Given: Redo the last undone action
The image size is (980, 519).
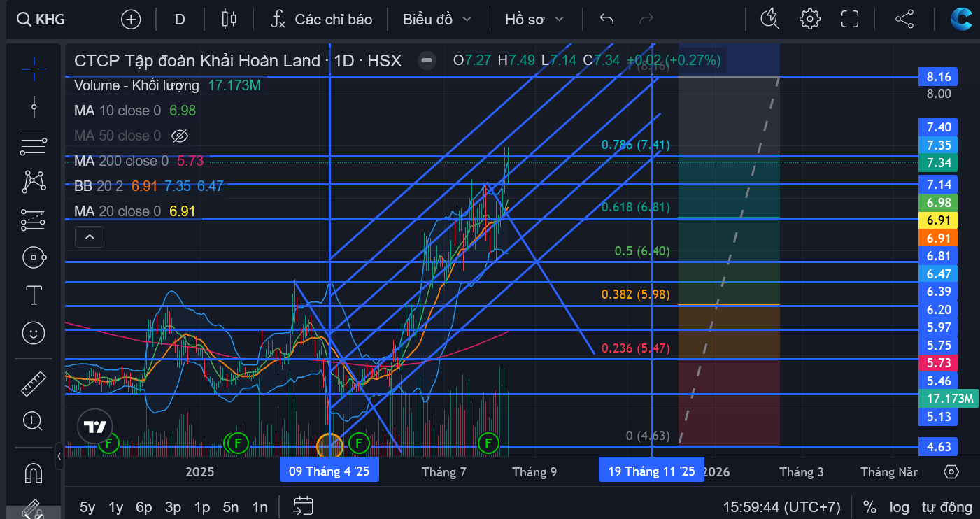Looking at the screenshot, I should coord(647,19).
